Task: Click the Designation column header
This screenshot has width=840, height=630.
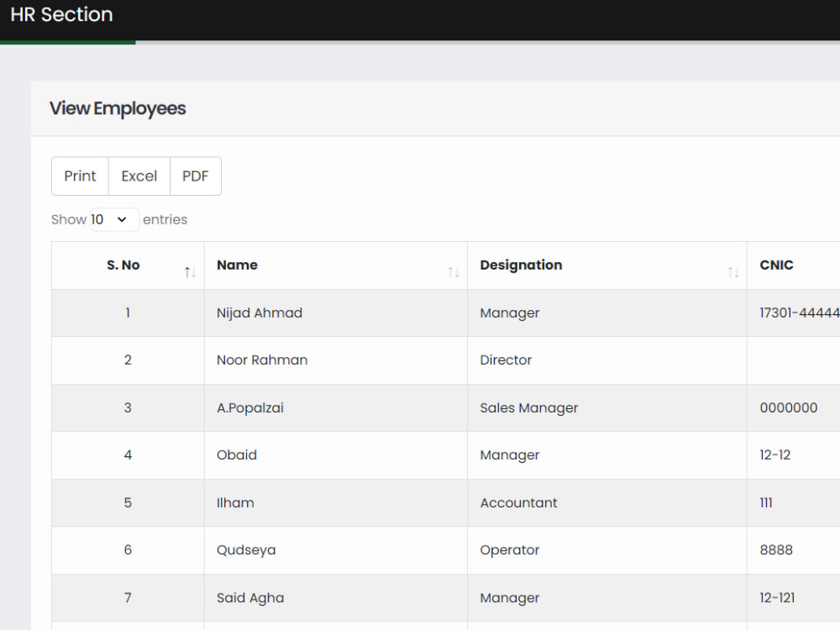Action: pyautogui.click(x=607, y=265)
